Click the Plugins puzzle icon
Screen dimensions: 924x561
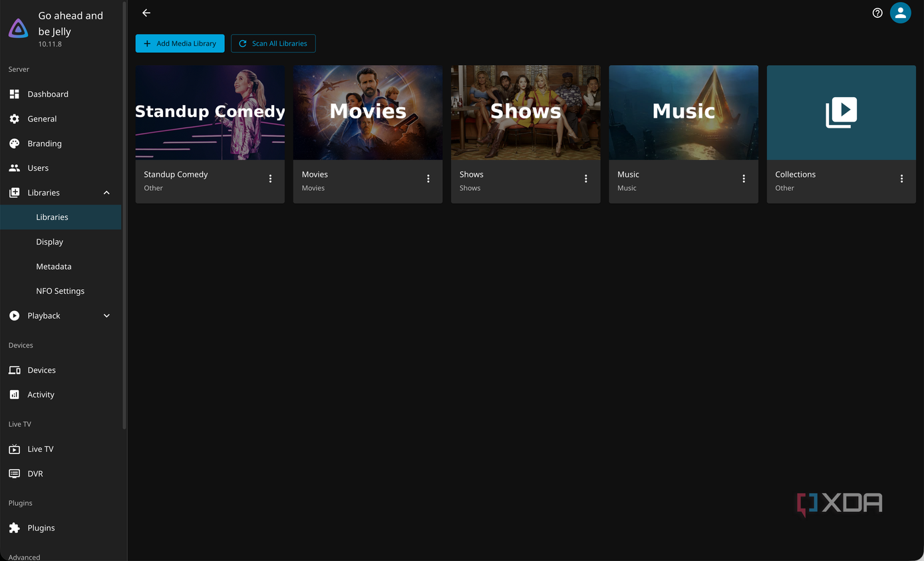14,528
